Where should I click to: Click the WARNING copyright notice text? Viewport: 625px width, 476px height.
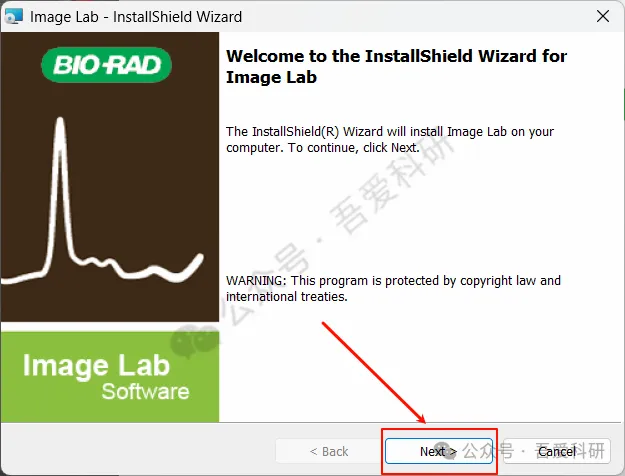[393, 288]
